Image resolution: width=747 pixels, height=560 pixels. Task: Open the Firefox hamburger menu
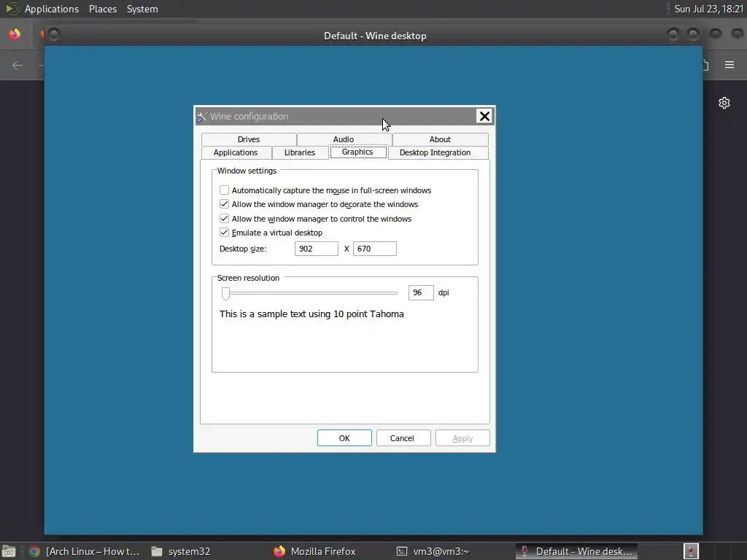[729, 65]
